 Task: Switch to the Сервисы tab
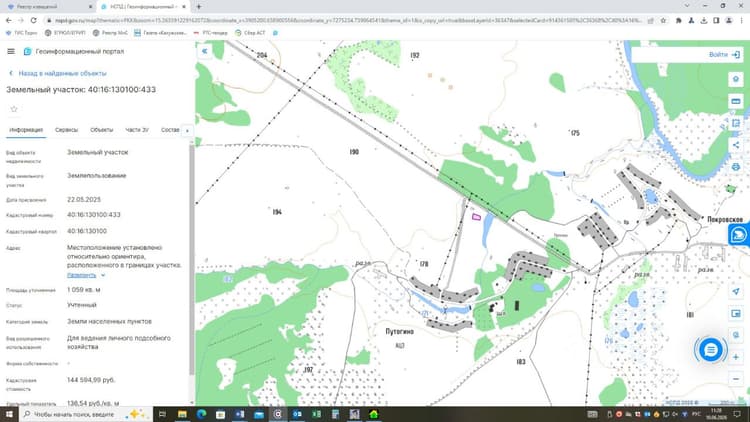[x=66, y=130]
